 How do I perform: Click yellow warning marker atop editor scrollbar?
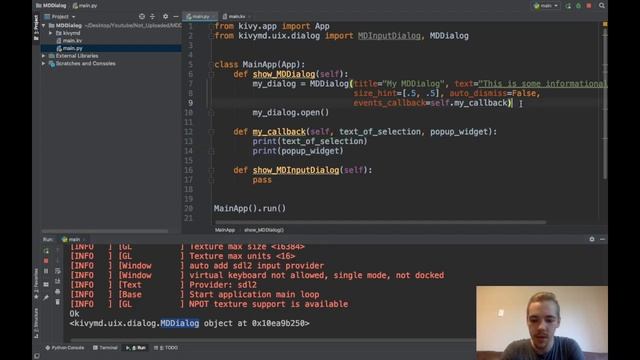click(604, 24)
